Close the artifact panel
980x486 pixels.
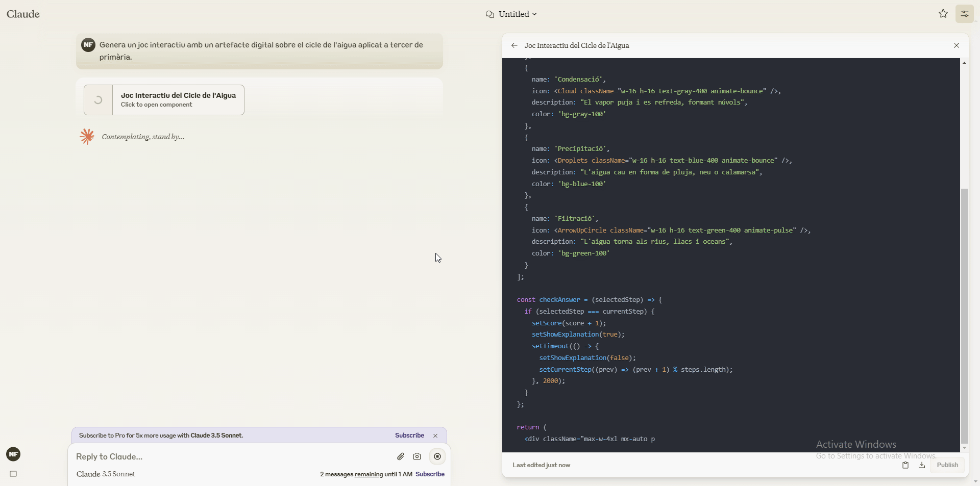click(957, 45)
